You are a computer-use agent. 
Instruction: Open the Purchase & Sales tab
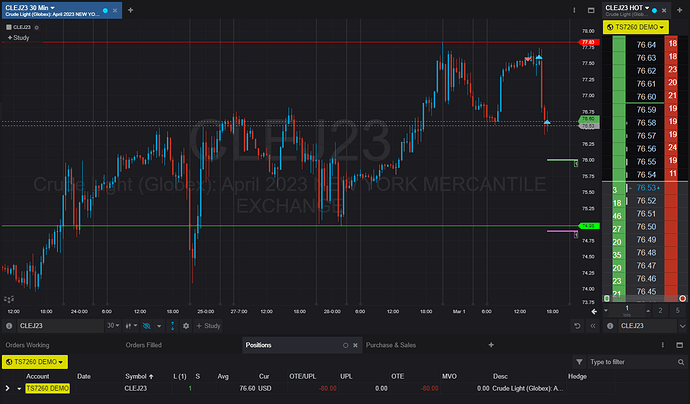[391, 345]
